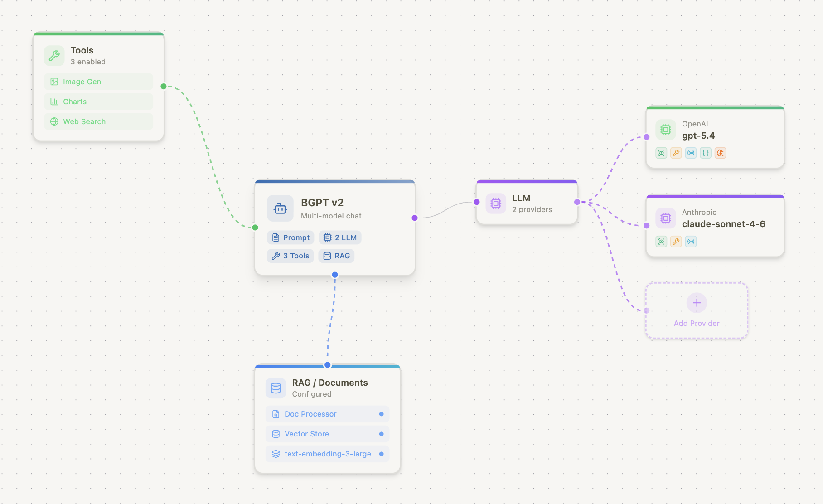Open the Prompt chip on BGPT v2
This screenshot has height=504, width=823.
(290, 237)
